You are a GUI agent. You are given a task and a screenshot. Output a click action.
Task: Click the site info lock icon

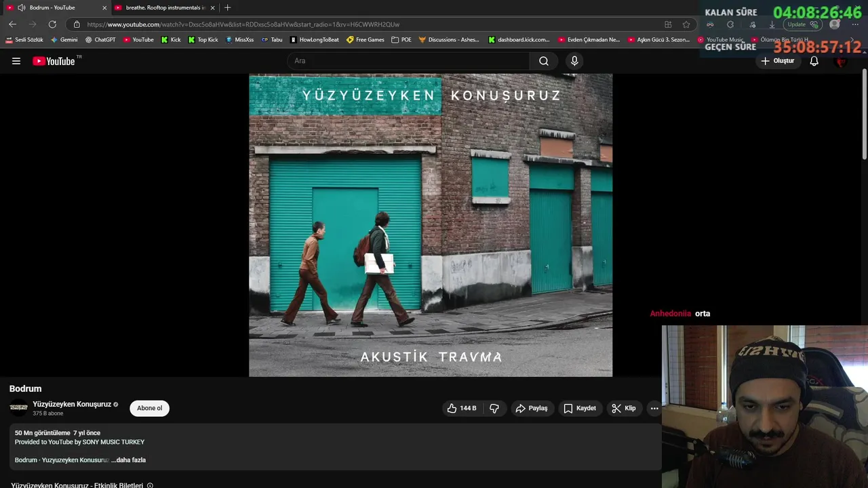(x=77, y=24)
